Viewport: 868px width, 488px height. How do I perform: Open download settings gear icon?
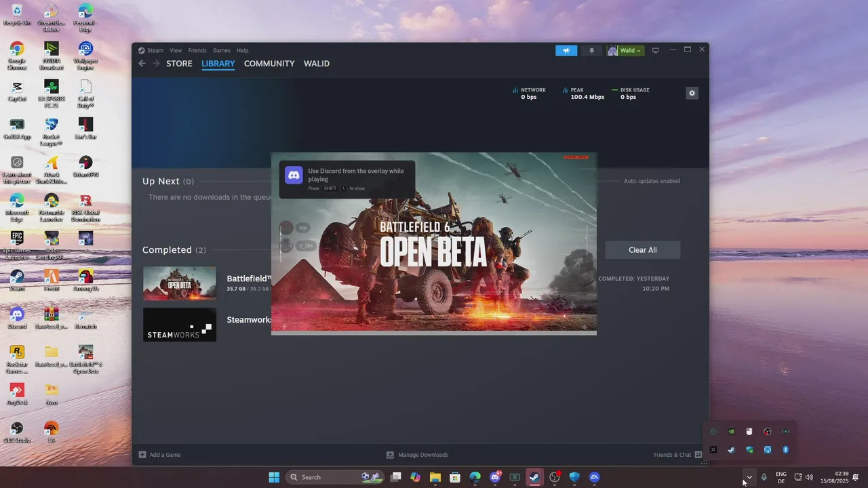click(x=692, y=94)
